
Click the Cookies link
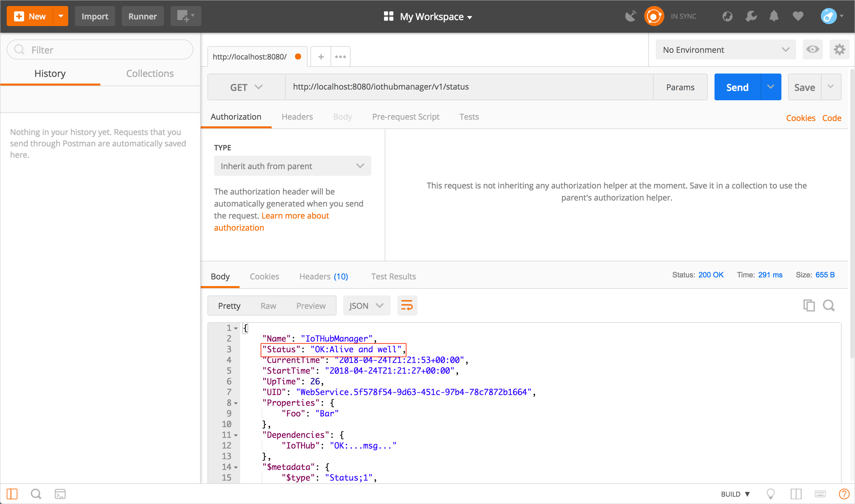point(800,118)
